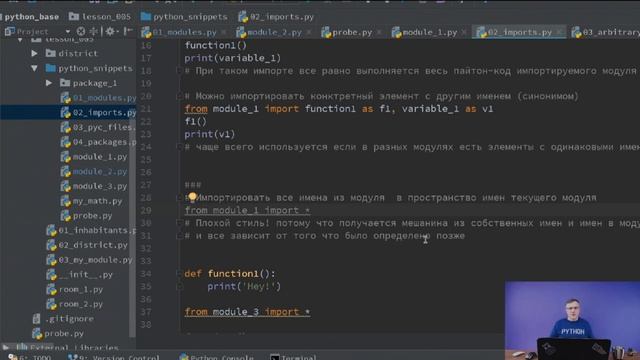
Task: Open 01_inhabitants file in the tree
Action: [91, 230]
